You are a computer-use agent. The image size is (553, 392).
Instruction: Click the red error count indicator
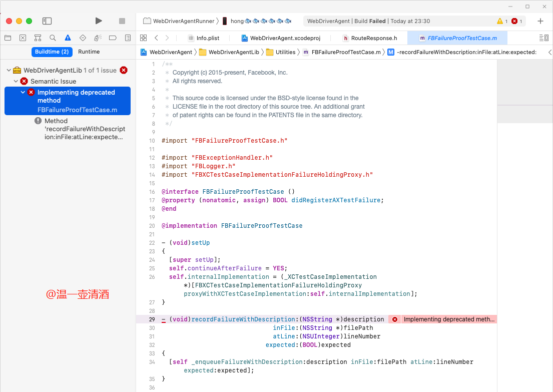point(516,21)
